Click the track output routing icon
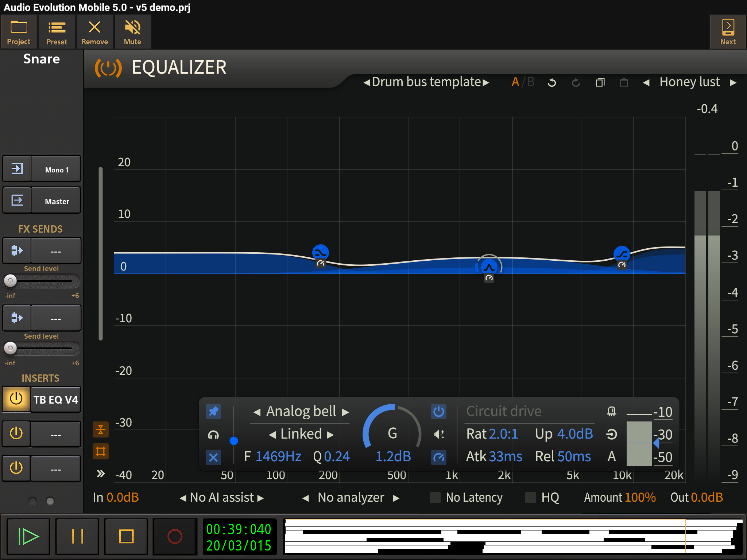Image resolution: width=747 pixels, height=560 pixels. click(17, 200)
